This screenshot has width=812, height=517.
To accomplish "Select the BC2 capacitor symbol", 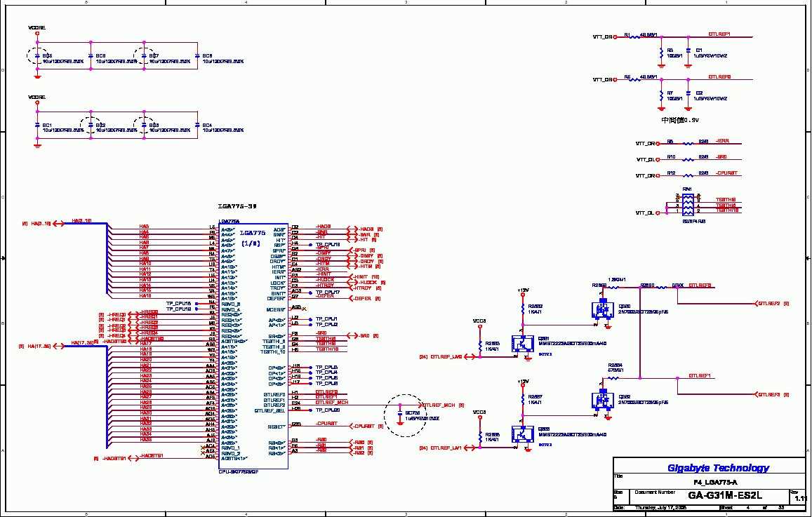I will click(x=91, y=126).
